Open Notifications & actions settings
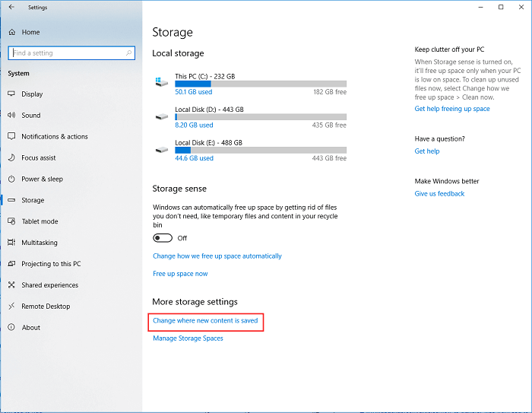 [54, 137]
